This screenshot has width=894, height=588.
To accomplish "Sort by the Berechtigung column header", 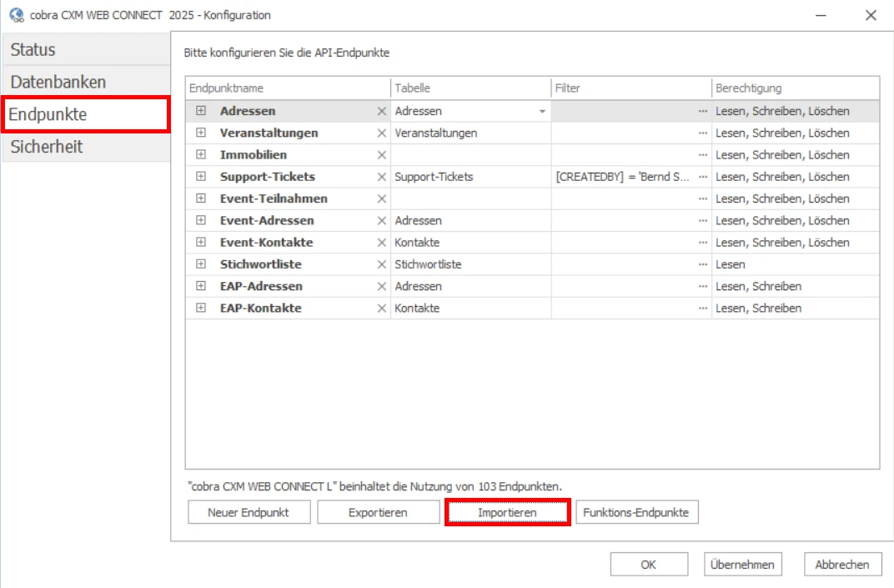I will pos(796,88).
